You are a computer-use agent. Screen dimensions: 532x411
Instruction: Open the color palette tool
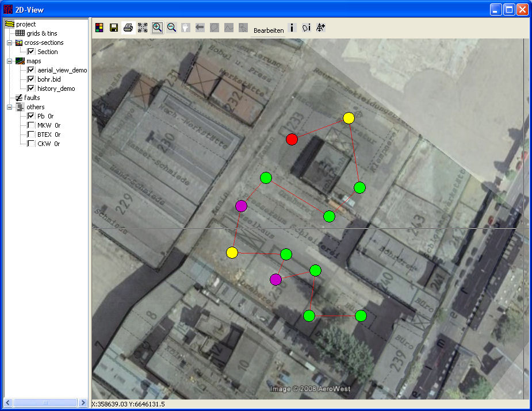point(99,28)
